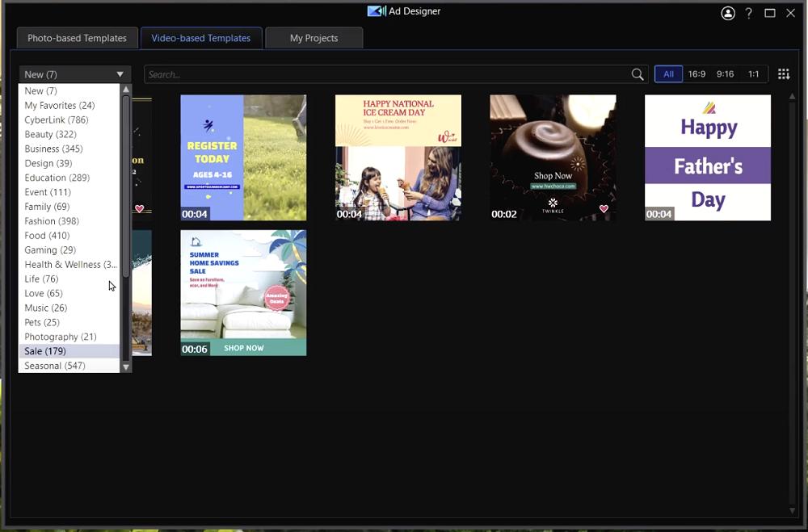
Task: Click the search magnifier icon
Action: 638,73
